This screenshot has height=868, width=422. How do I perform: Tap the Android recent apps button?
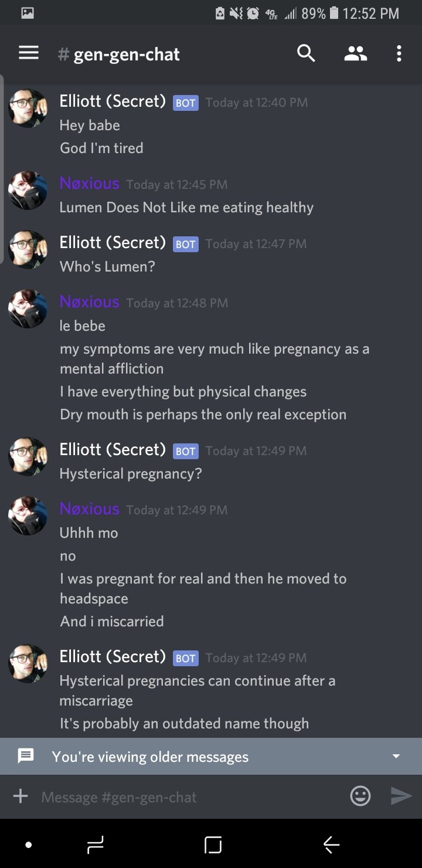[x=95, y=845]
